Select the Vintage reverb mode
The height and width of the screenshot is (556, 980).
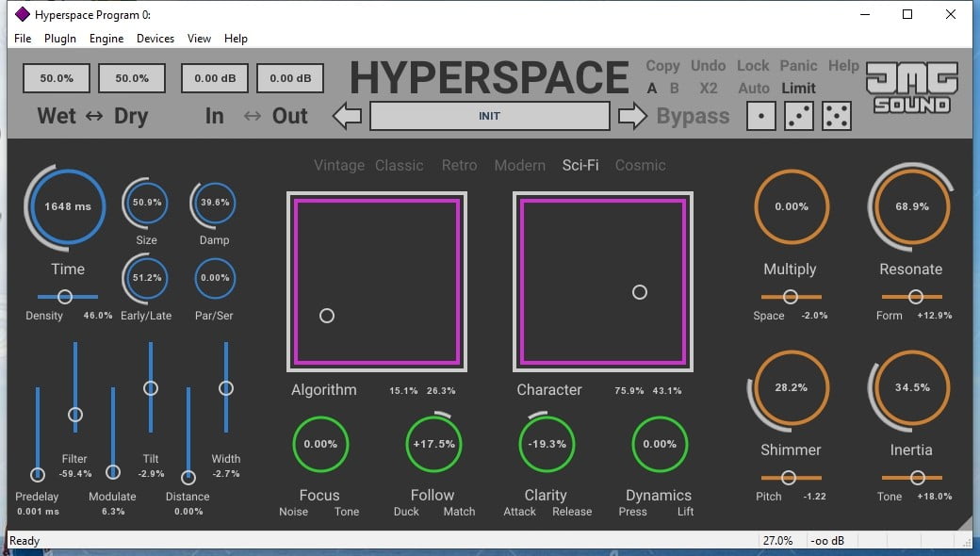(339, 166)
